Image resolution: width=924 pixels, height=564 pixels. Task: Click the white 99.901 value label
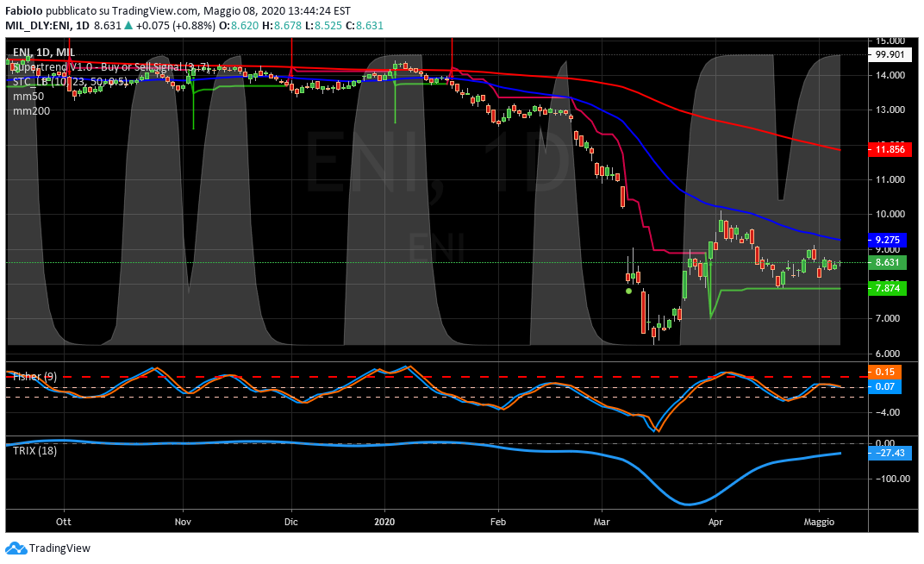[890, 55]
